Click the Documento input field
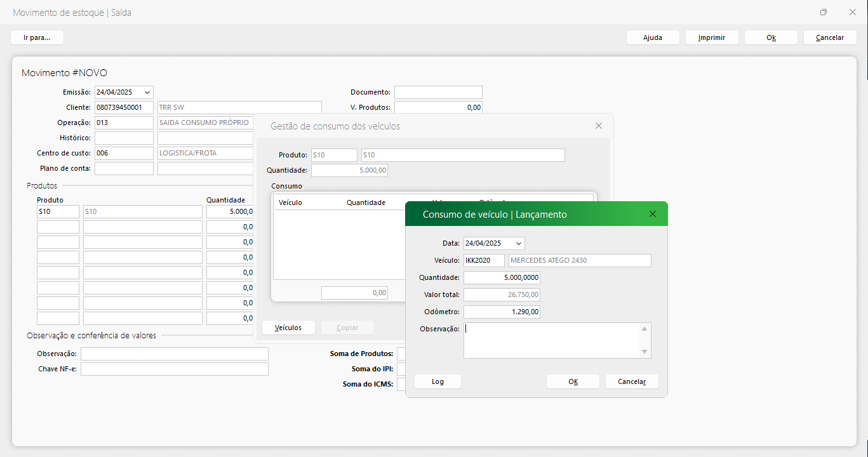The height and width of the screenshot is (457, 868). pos(438,92)
